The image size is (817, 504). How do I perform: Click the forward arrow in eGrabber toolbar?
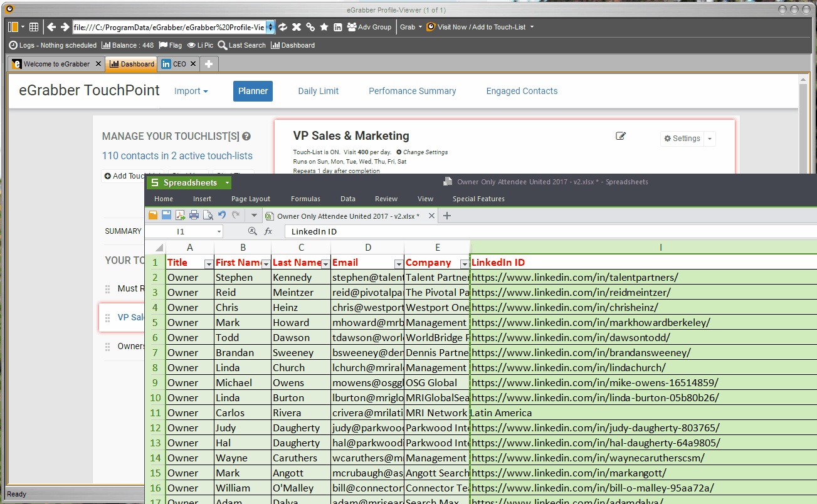(65, 27)
